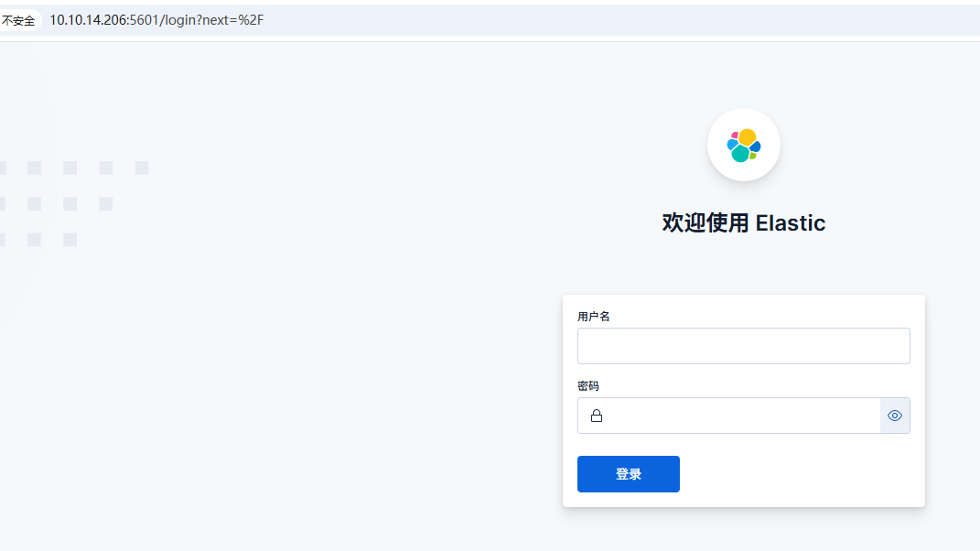The height and width of the screenshot is (551, 980).
Task: Click the 用户名 field label
Action: pos(593,317)
